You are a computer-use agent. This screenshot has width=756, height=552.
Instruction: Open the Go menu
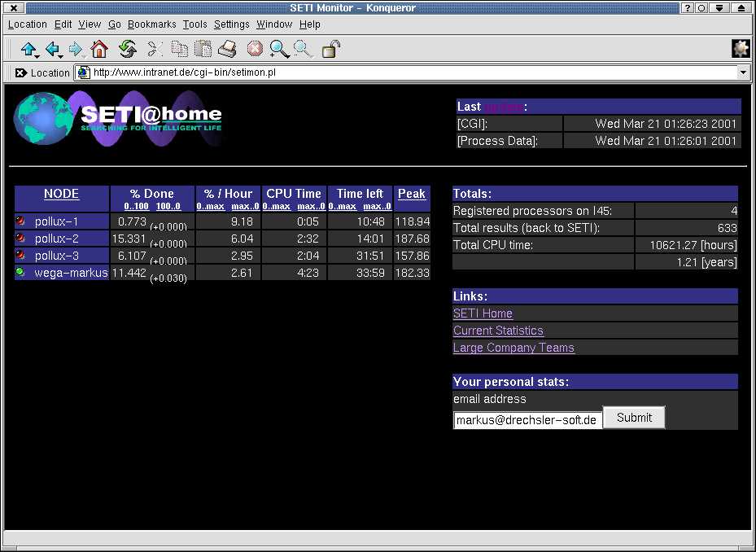click(114, 24)
